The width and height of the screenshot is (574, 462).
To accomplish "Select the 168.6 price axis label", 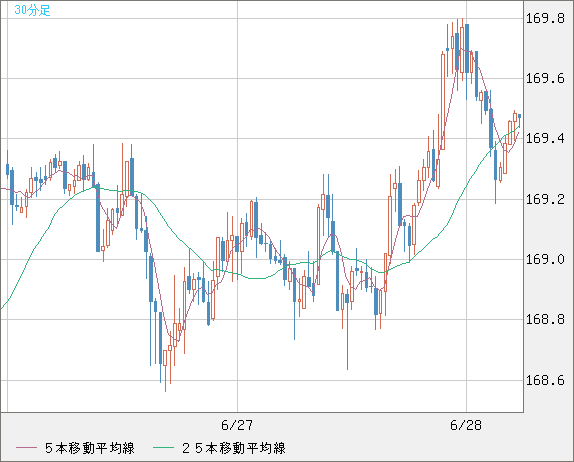I will 545,380.
